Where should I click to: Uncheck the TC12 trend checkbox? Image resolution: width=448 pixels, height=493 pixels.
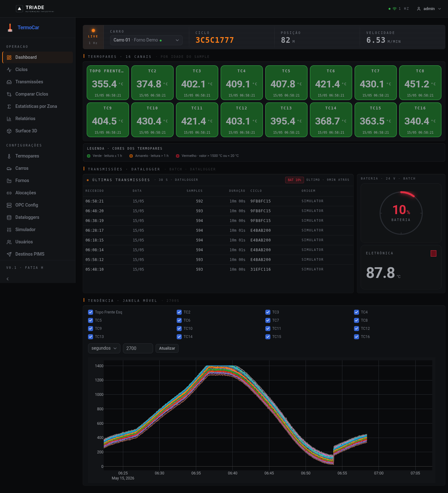click(x=357, y=329)
